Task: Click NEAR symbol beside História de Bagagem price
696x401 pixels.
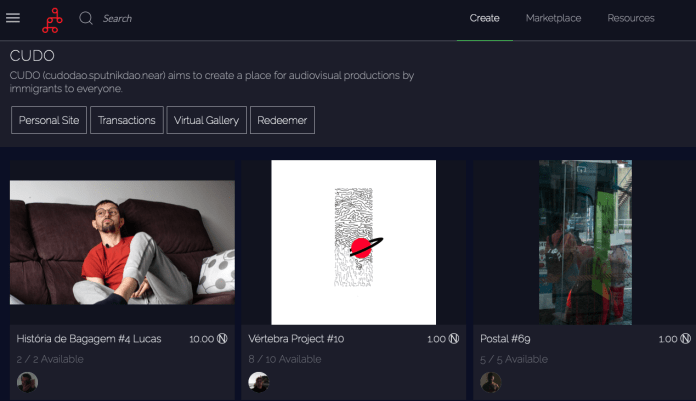Action: click(222, 339)
